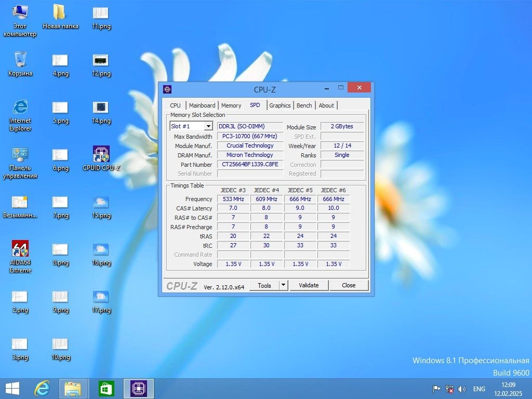The image size is (532, 399).
Task: Click the tRC value 27
Action: coord(233,245)
